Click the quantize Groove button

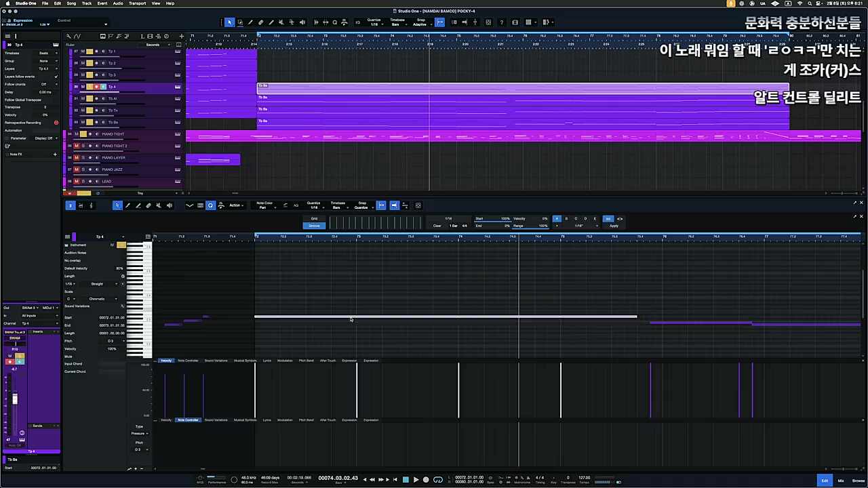314,226
